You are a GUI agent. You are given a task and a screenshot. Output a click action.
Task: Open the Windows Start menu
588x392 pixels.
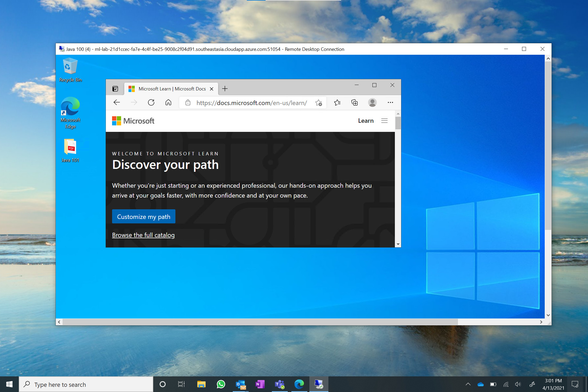pyautogui.click(x=9, y=384)
